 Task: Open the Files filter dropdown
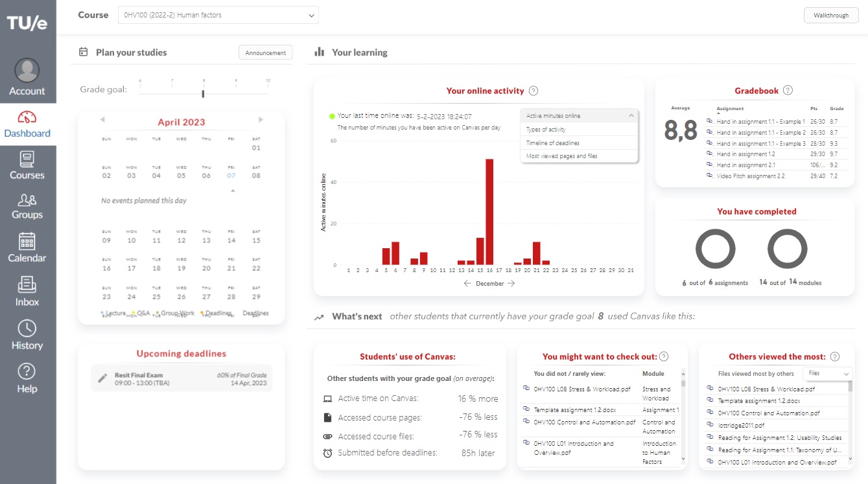[x=828, y=373]
